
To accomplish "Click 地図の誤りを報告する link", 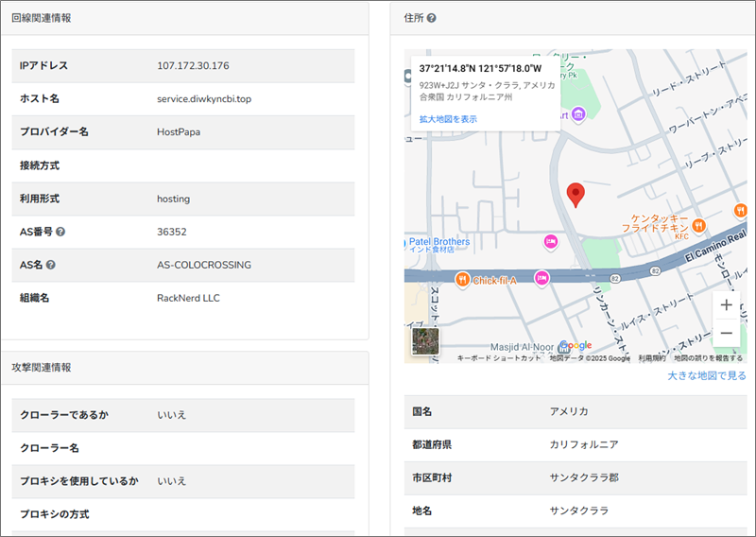I will (x=707, y=358).
